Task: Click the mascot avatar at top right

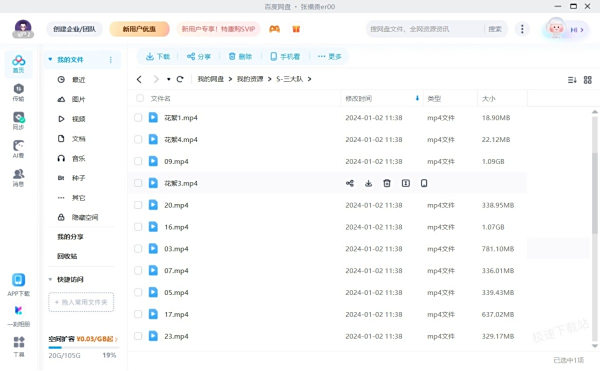Action: [x=556, y=28]
